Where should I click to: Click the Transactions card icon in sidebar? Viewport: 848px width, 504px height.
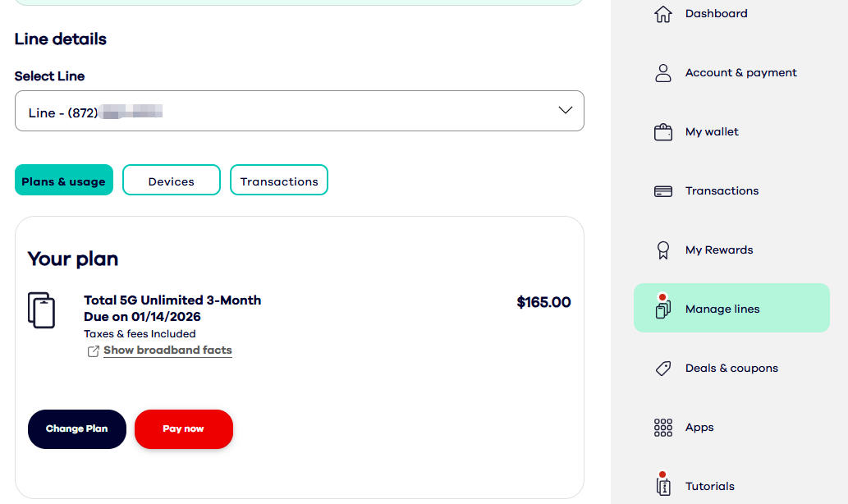(663, 191)
